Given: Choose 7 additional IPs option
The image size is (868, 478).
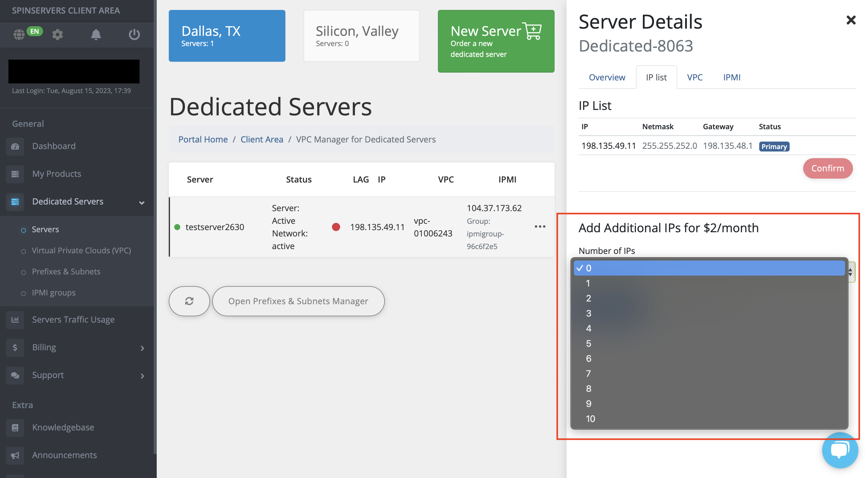Looking at the screenshot, I should [x=709, y=373].
